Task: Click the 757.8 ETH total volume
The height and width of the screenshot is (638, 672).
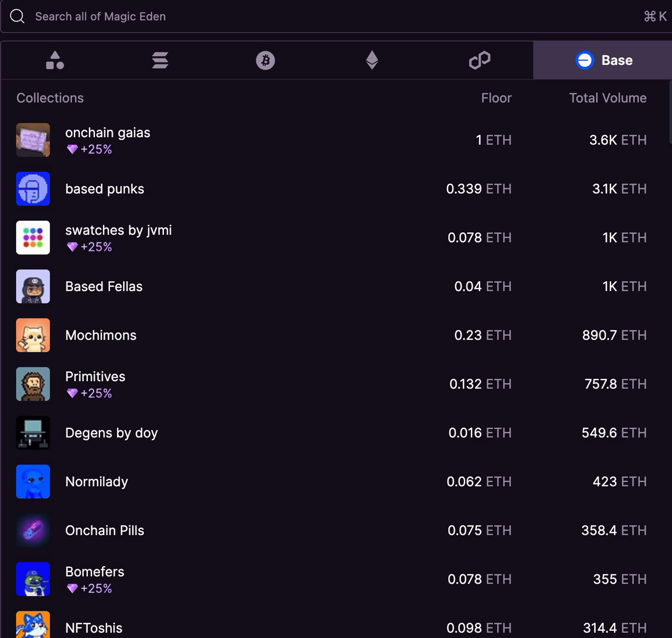Action: point(616,384)
